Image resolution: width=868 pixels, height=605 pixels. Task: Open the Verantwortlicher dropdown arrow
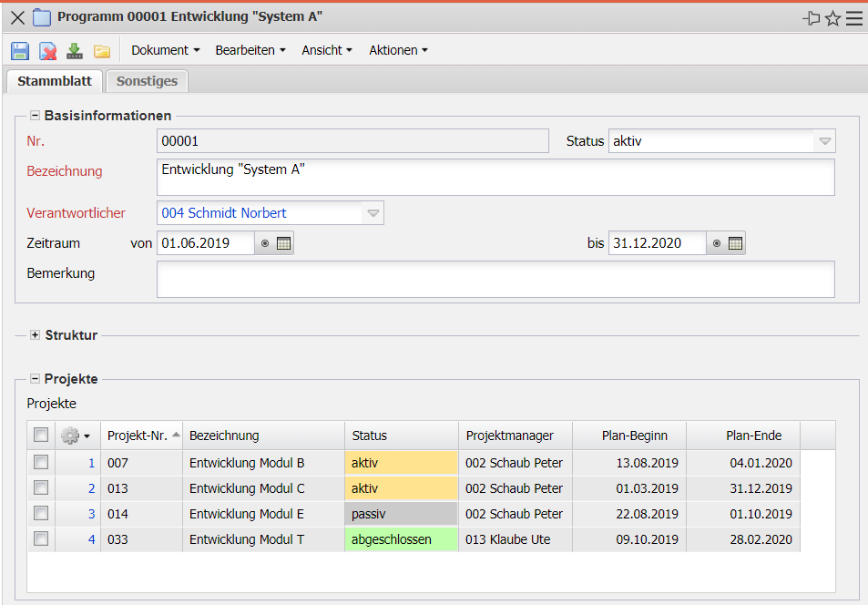pyautogui.click(x=373, y=213)
